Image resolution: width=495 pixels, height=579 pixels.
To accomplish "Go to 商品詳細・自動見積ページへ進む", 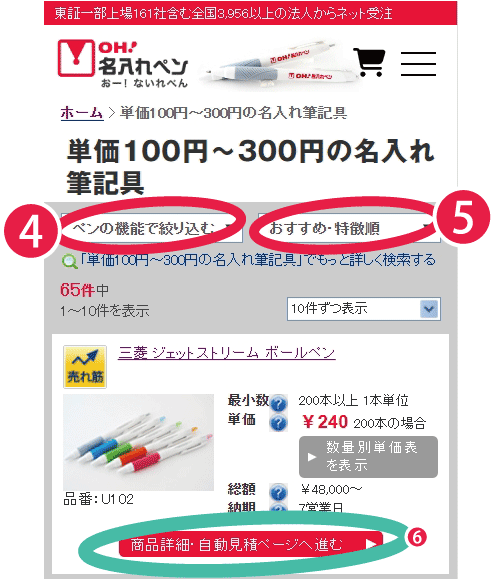I will (251, 544).
